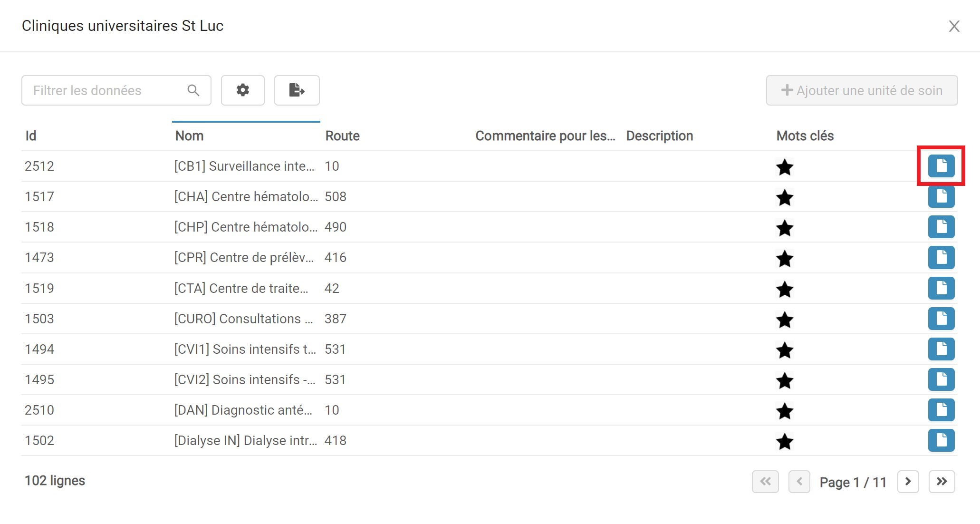The width and height of the screenshot is (980, 524).
Task: Open document icon for row 1495
Action: [941, 379]
